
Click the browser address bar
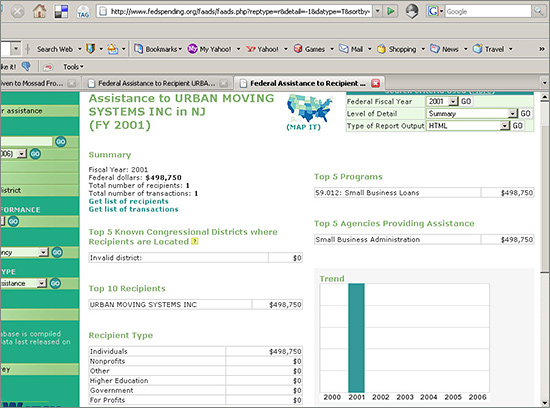(x=235, y=11)
